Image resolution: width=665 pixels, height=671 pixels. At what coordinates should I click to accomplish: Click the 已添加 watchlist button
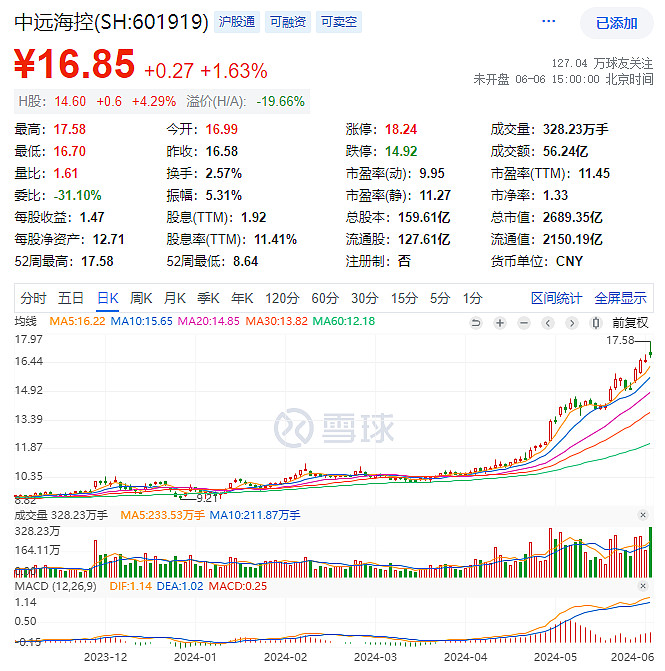pos(617,23)
